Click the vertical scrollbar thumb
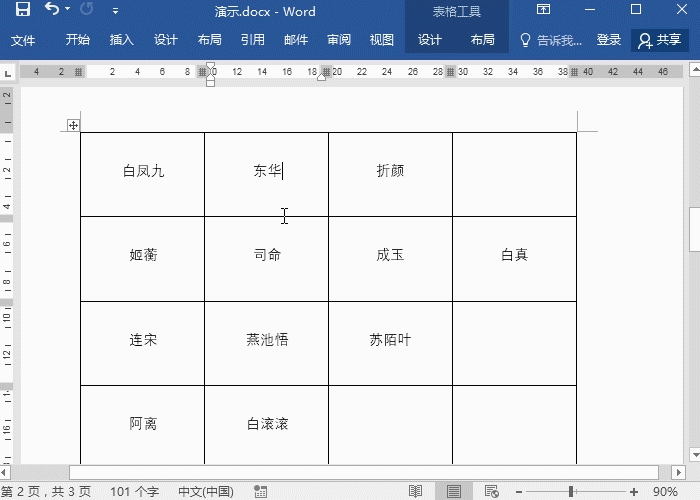The image size is (700, 500). (695, 229)
